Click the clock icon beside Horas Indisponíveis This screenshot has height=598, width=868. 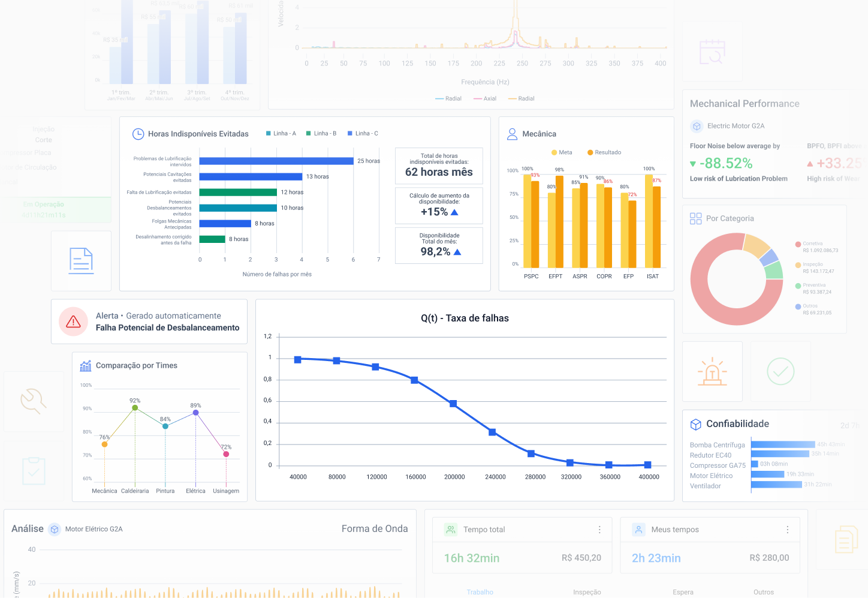click(138, 134)
